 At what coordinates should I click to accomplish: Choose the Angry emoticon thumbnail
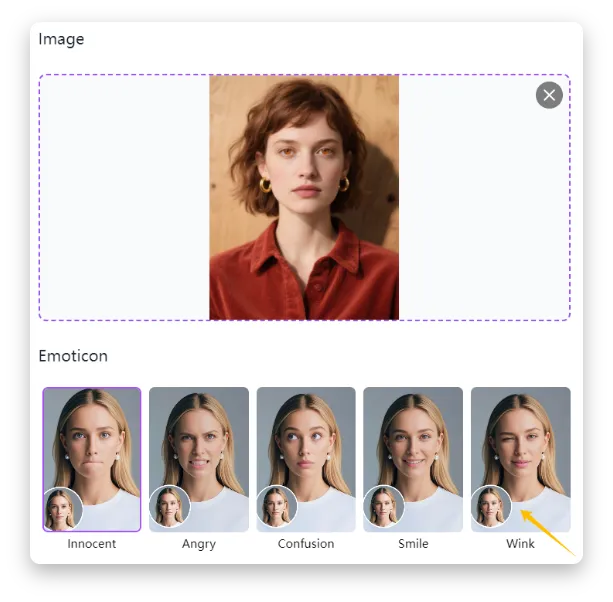tap(199, 459)
